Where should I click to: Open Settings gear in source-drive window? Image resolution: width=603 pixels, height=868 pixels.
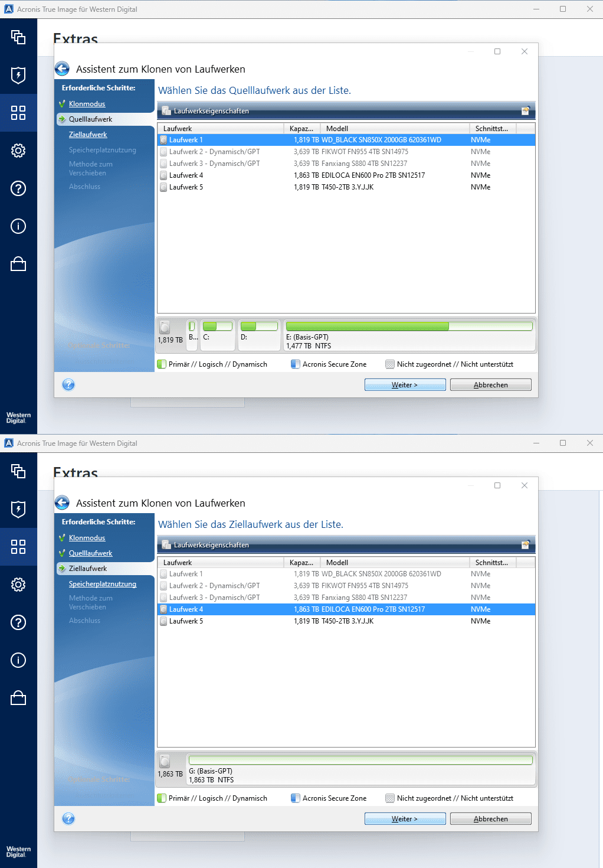click(x=18, y=151)
